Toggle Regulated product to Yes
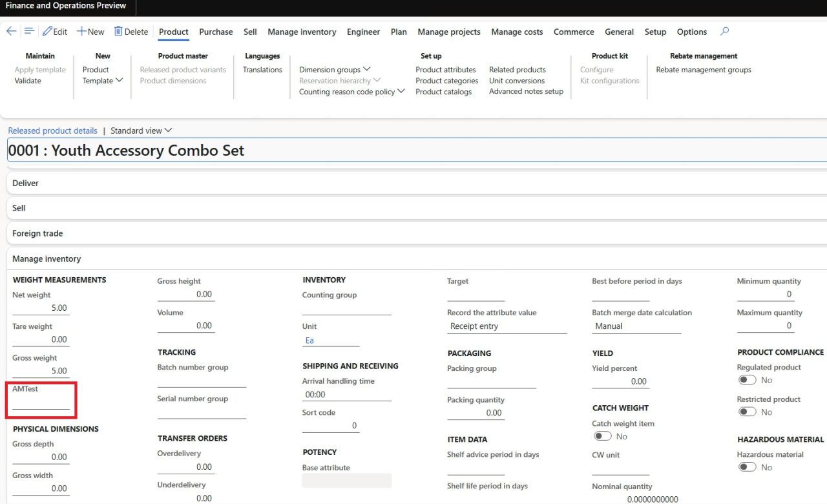 [x=748, y=380]
